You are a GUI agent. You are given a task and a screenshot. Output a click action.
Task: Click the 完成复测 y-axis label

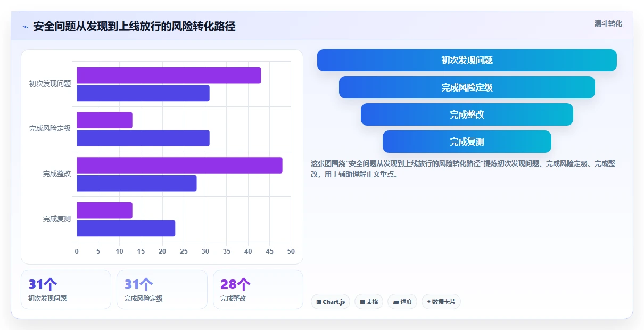57,219
